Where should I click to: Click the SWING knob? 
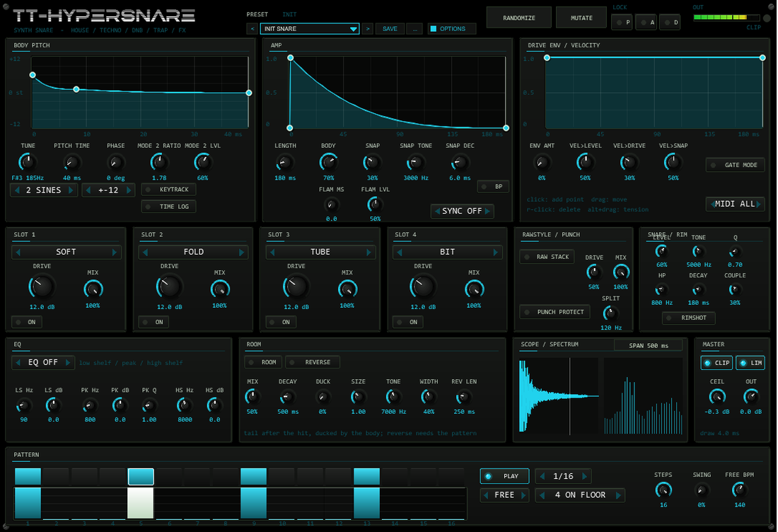coord(701,490)
